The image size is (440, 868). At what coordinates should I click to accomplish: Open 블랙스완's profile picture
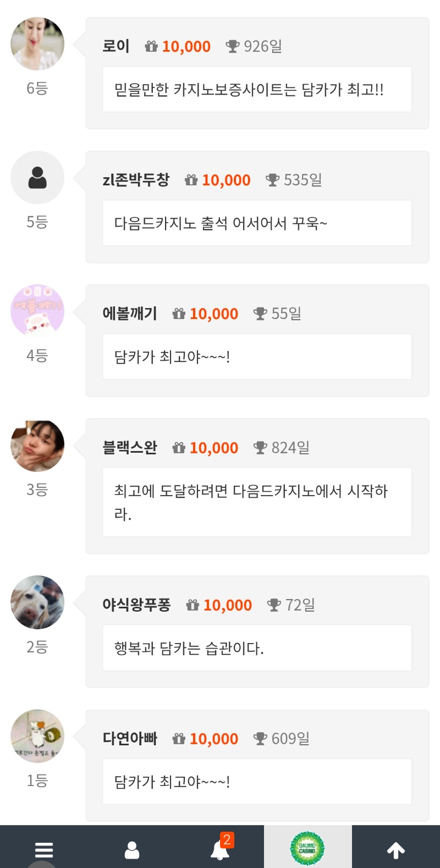point(37,446)
